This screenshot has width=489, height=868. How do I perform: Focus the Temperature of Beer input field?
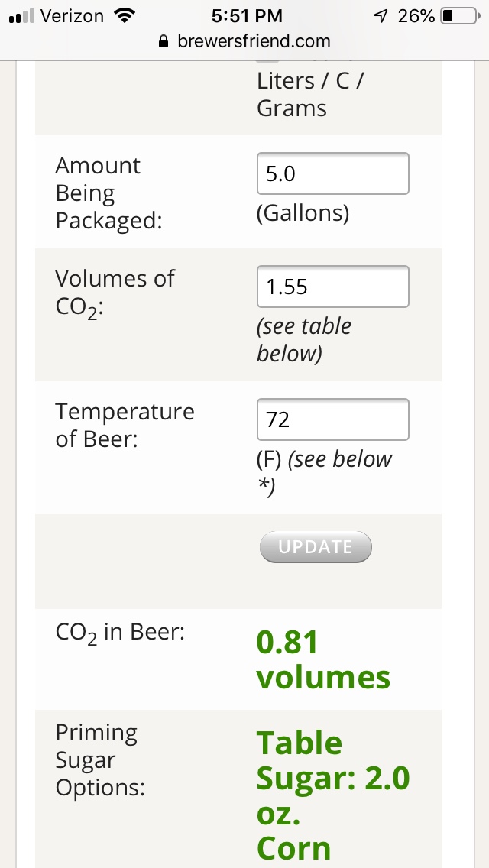click(x=333, y=419)
